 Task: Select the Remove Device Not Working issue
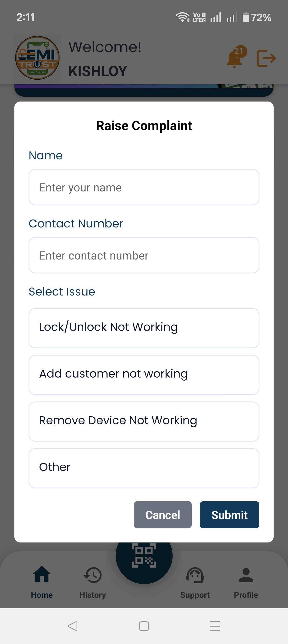[144, 421]
